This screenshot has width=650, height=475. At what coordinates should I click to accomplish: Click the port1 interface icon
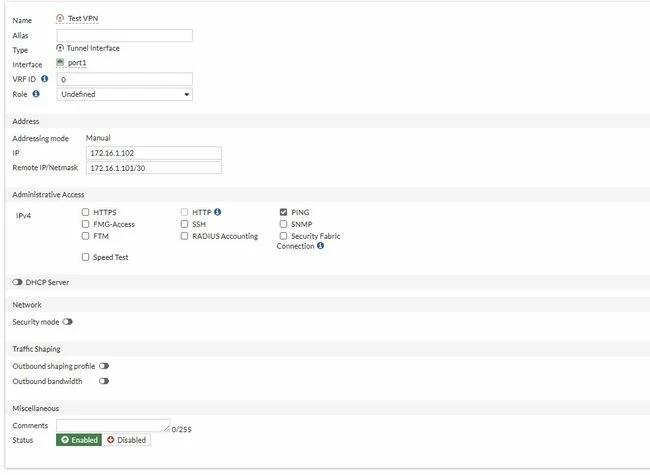click(60, 63)
